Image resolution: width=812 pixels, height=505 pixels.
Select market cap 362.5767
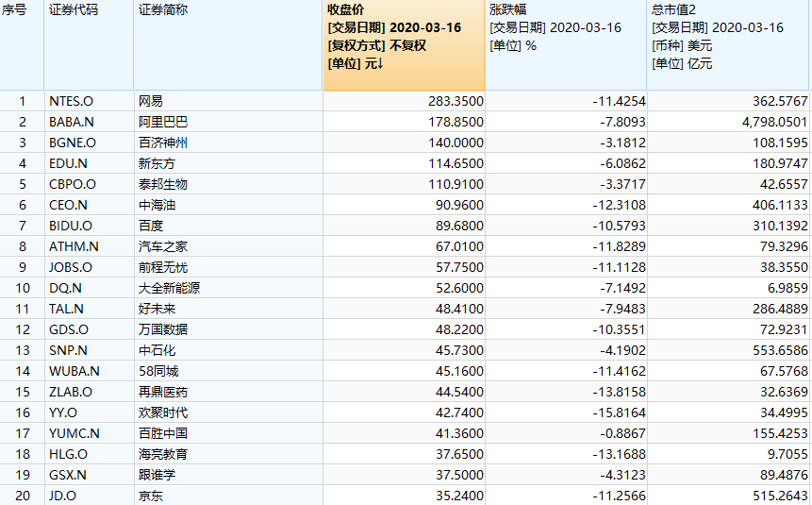780,101
